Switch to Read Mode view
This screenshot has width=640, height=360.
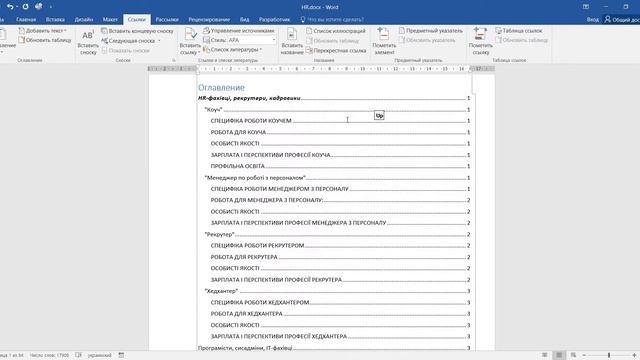[x=544, y=356]
